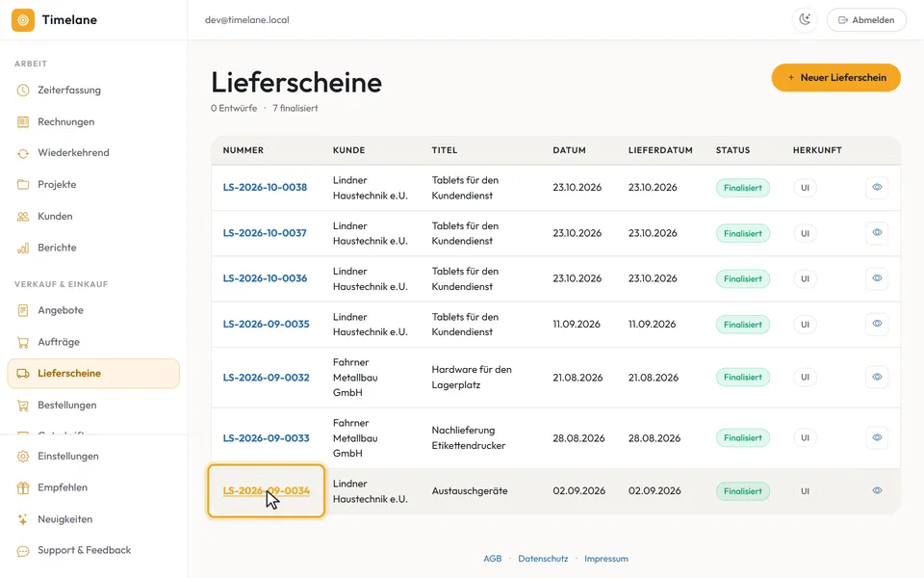Screen dimensions: 924x578
Task: Open Berichte reports page
Action: click(x=93, y=248)
